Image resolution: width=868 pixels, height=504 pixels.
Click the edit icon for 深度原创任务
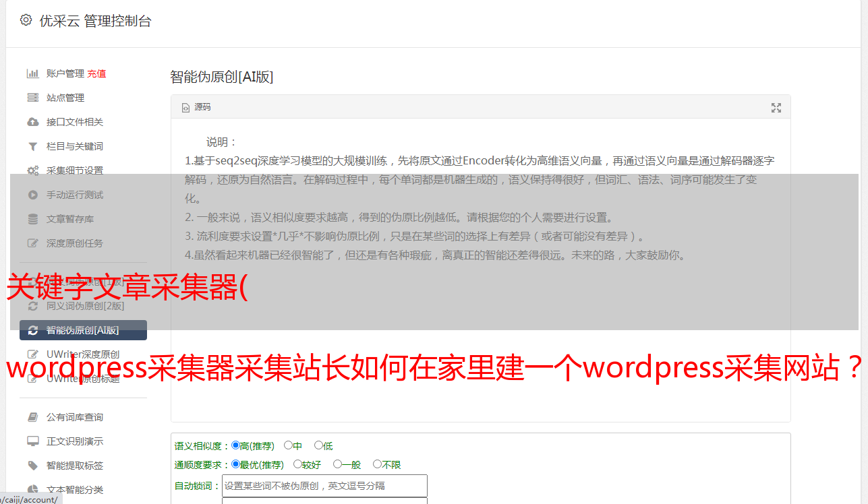point(32,243)
